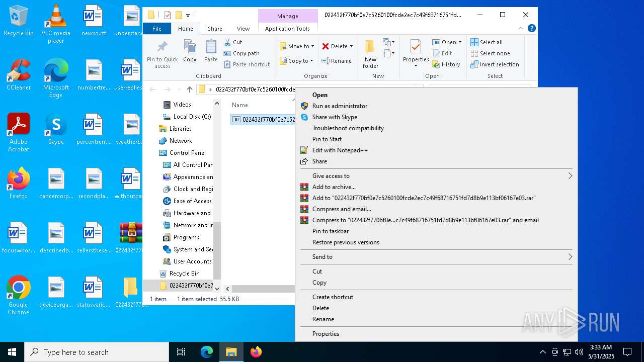Open Explorer help question mark icon
The image size is (644, 362).
[x=532, y=29]
